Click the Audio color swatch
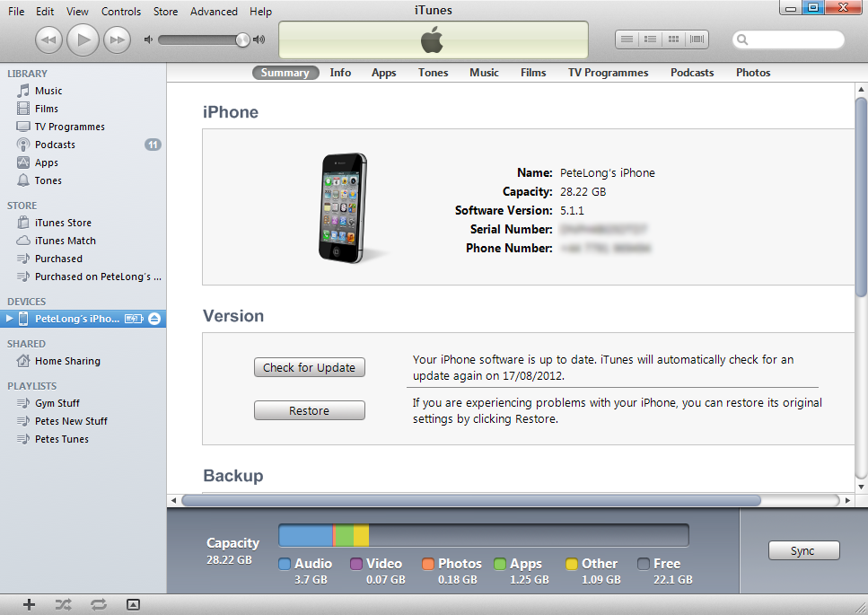 (285, 564)
